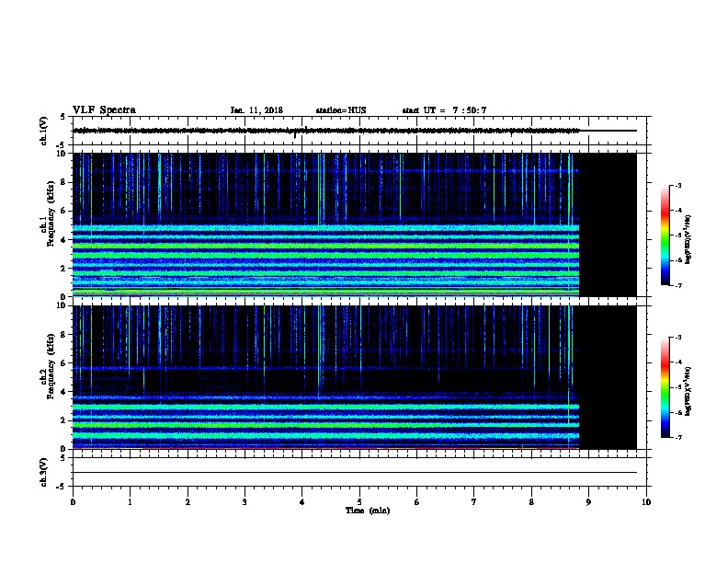Click the "VLF Spectra" plot title

click(x=104, y=110)
